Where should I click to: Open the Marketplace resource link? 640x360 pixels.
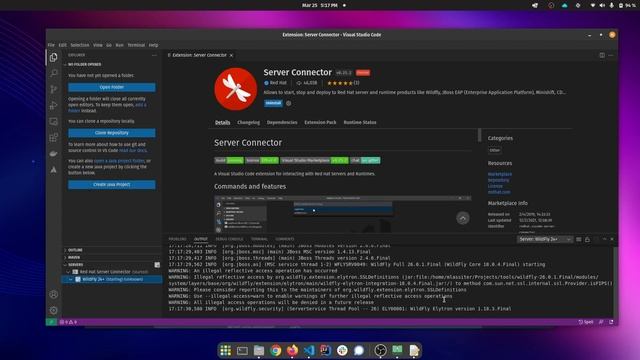pyautogui.click(x=500, y=174)
